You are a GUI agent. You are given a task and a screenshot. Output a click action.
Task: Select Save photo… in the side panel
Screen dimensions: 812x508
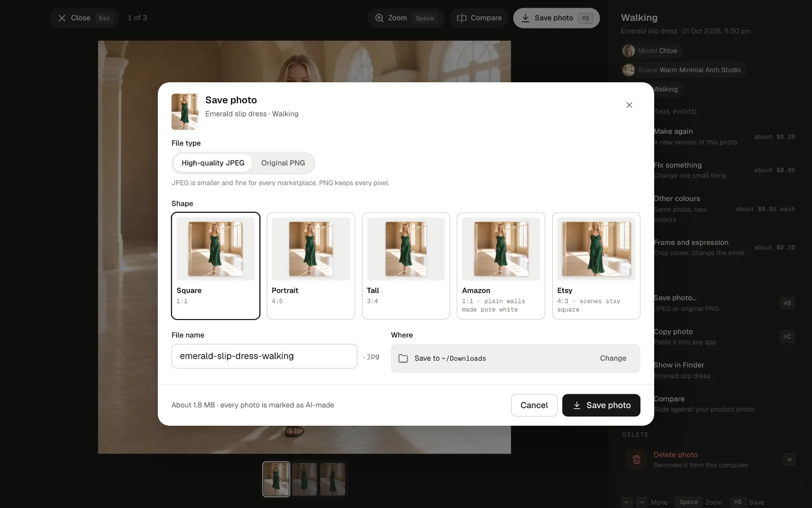coord(725,303)
